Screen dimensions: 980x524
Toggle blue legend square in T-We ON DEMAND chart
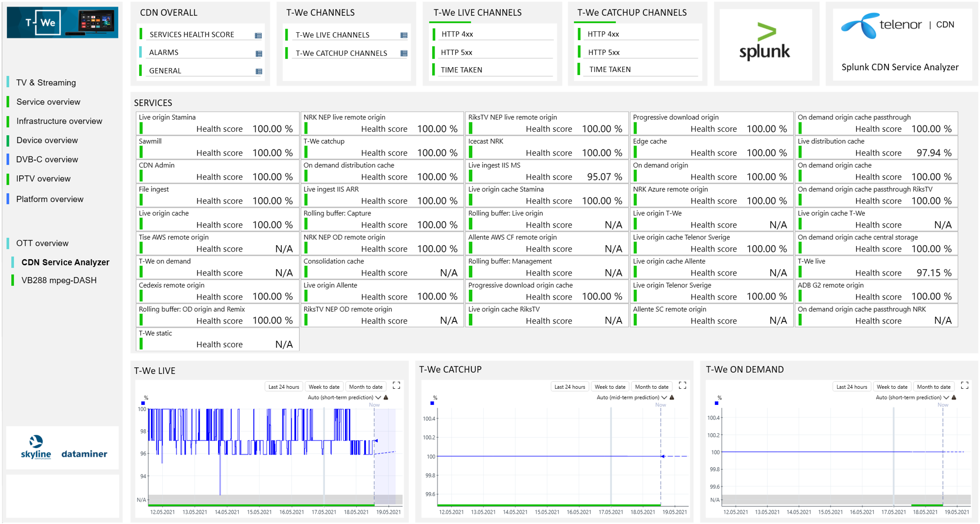coord(716,403)
